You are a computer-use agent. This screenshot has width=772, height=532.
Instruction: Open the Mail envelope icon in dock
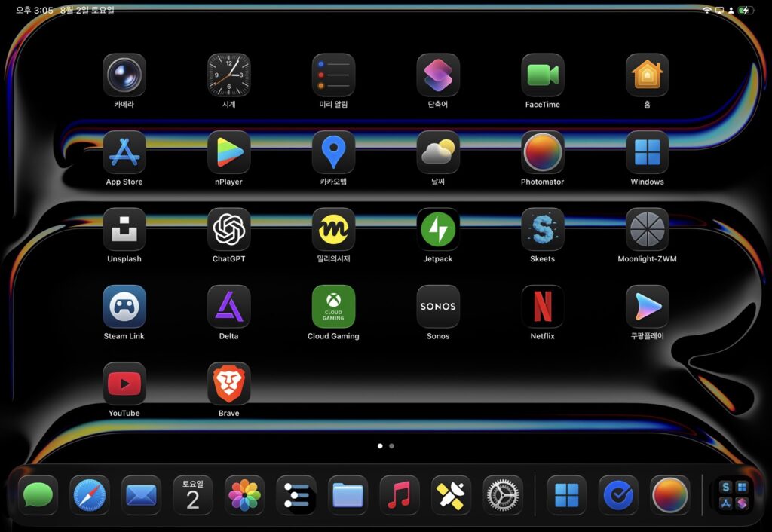tap(141, 495)
